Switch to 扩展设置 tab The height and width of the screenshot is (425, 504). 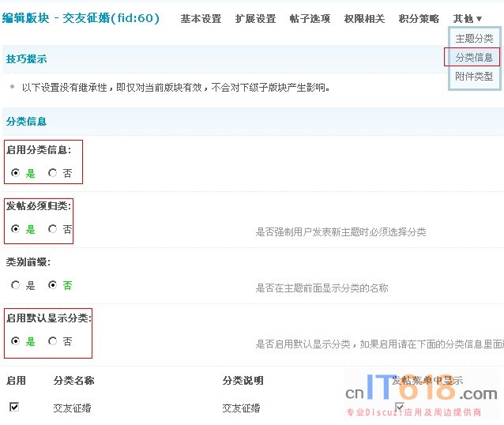(255, 18)
